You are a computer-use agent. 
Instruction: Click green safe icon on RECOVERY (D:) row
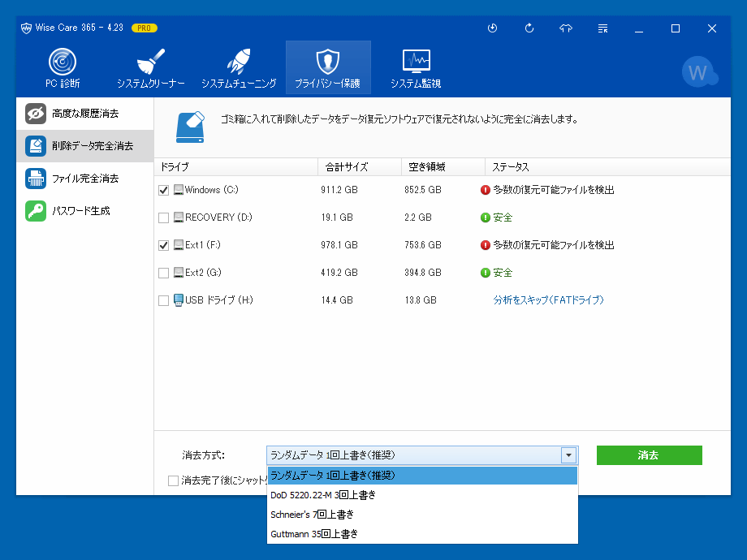(486, 218)
